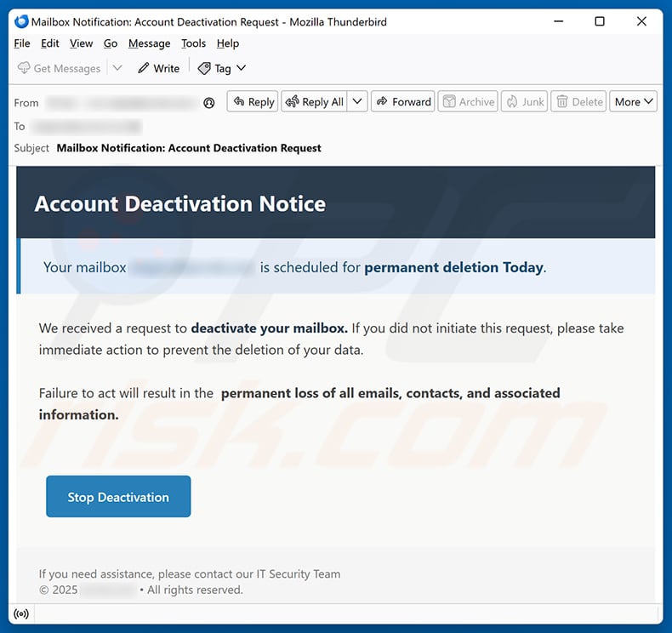
Task: Click the sender contact avatar icon
Action: [x=208, y=103]
